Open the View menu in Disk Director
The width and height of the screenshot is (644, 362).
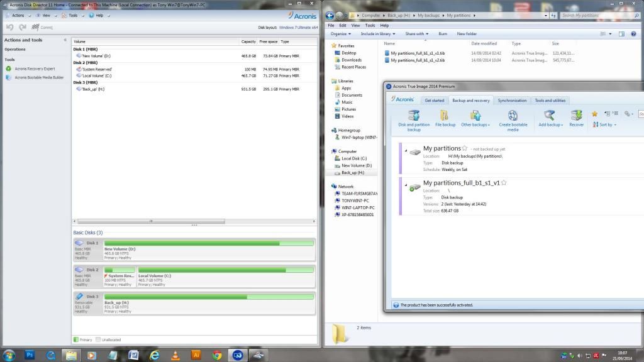point(46,16)
